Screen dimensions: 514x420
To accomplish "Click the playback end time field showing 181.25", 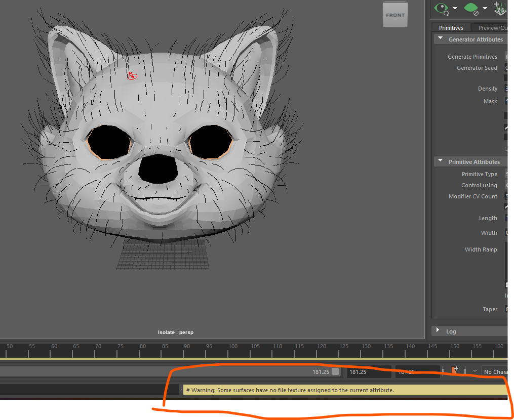I will (x=369, y=371).
